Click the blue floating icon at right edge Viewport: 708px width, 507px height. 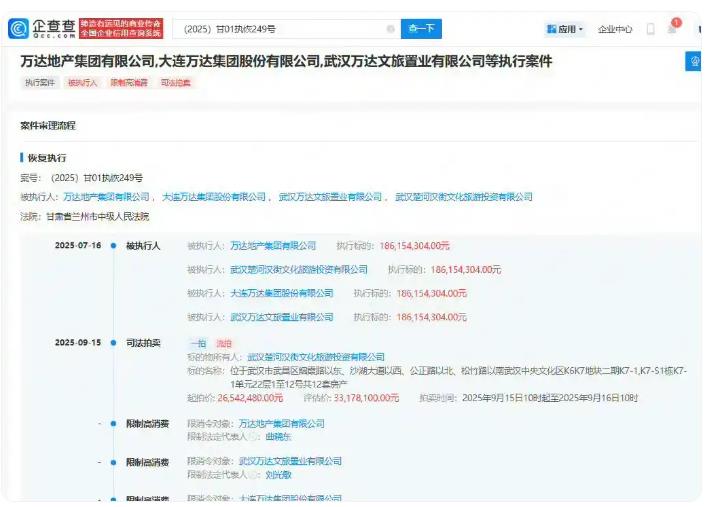696,62
